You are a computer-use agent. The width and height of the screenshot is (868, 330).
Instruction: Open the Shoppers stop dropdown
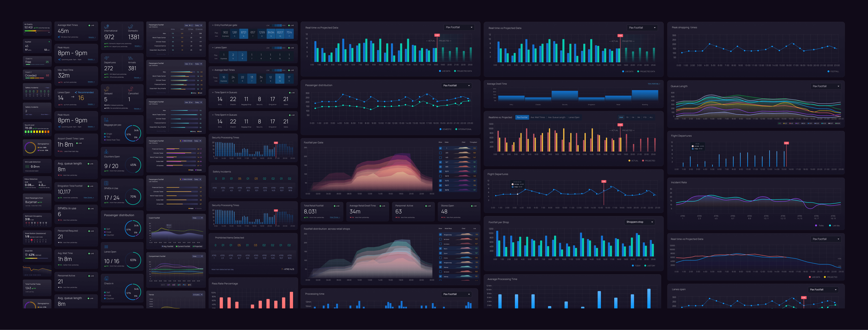click(x=640, y=222)
